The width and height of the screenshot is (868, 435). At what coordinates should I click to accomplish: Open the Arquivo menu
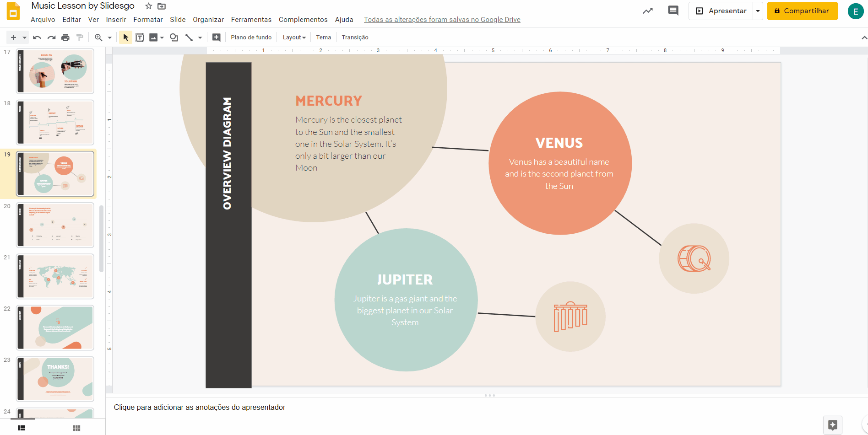tap(43, 20)
